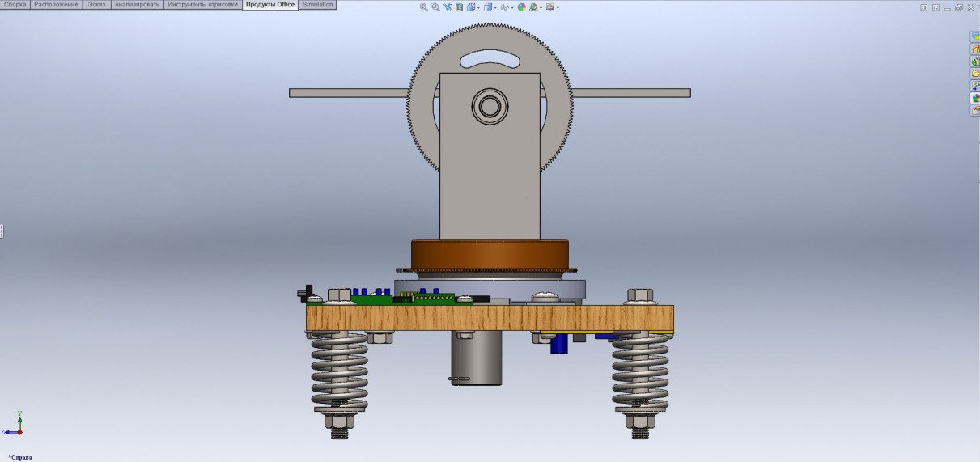Open the Сборка tab

(15, 5)
